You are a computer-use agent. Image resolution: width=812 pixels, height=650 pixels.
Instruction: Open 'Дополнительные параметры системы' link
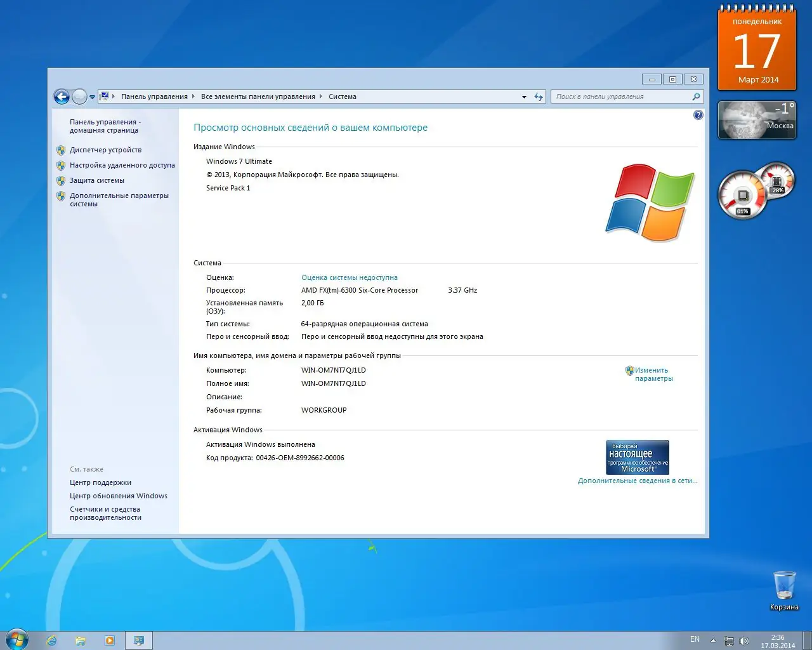pos(119,199)
